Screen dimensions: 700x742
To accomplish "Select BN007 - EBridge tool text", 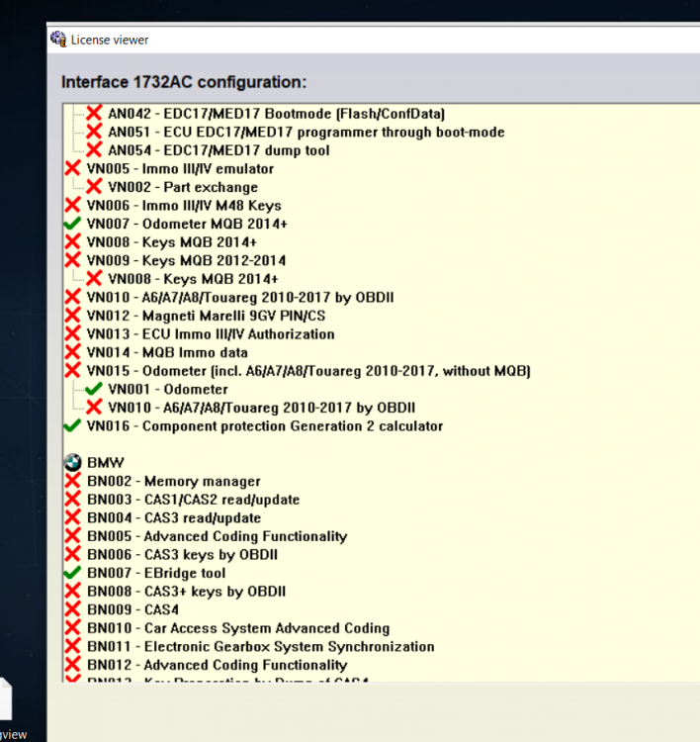I will coord(156,573).
